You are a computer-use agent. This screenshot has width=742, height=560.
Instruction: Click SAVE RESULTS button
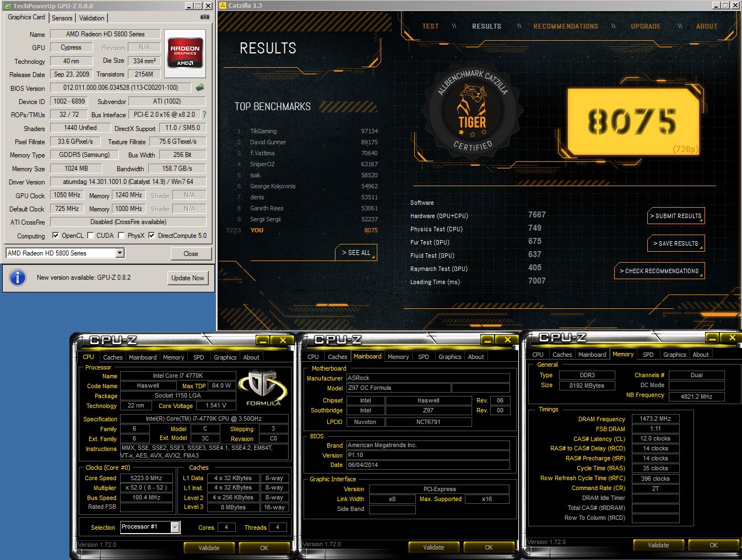point(675,243)
